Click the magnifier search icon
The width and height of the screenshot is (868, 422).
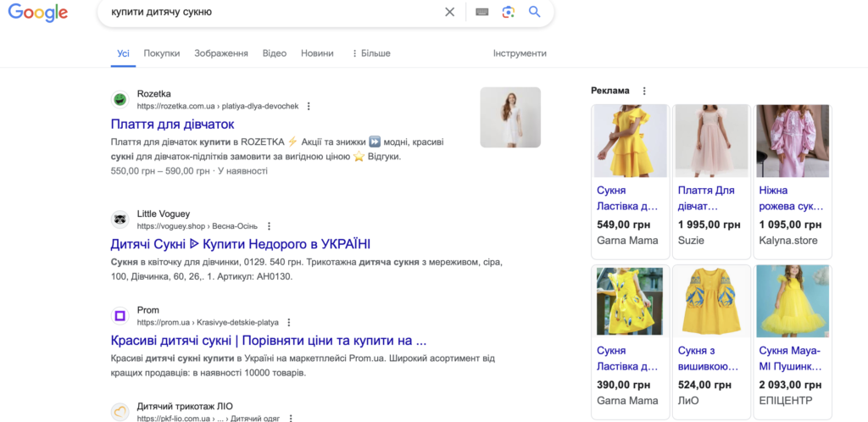[534, 12]
